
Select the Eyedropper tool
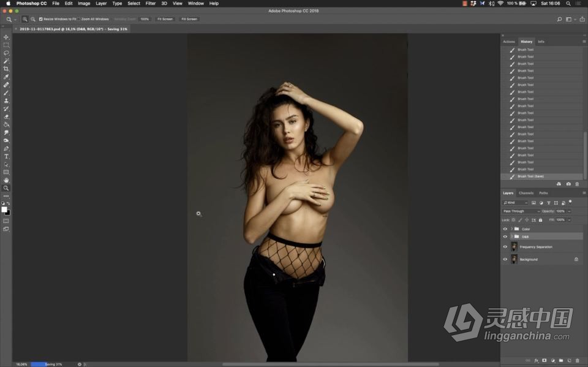coord(6,77)
